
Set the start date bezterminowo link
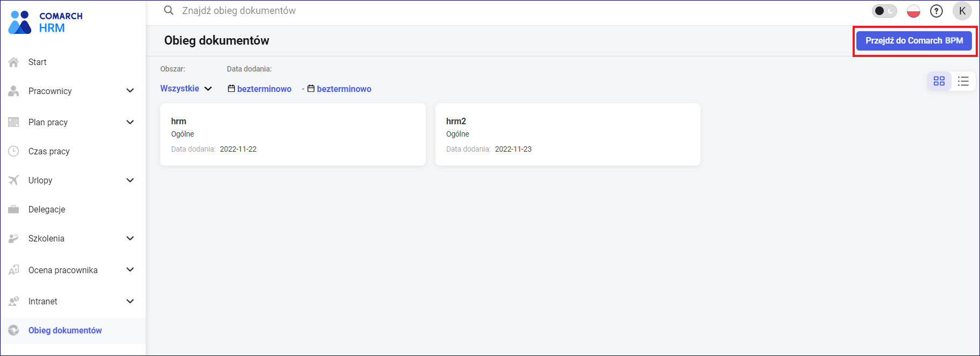coord(264,89)
